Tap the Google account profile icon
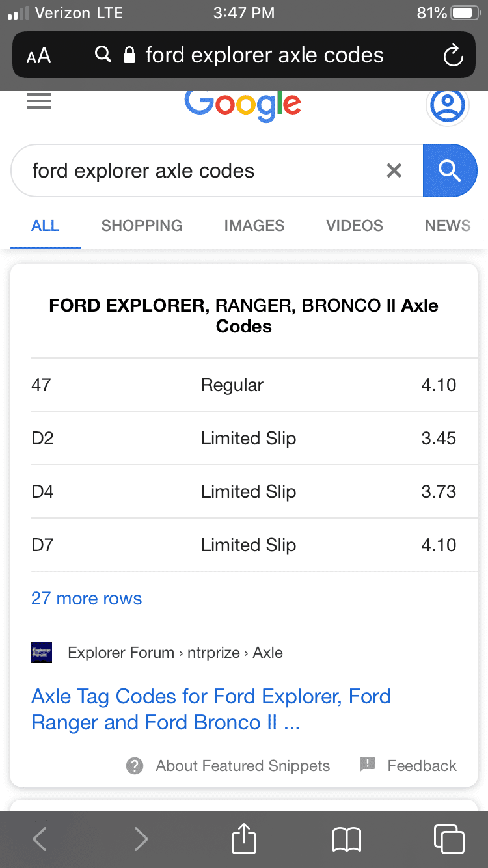Screen dimensions: 488x868 pyautogui.click(x=447, y=105)
